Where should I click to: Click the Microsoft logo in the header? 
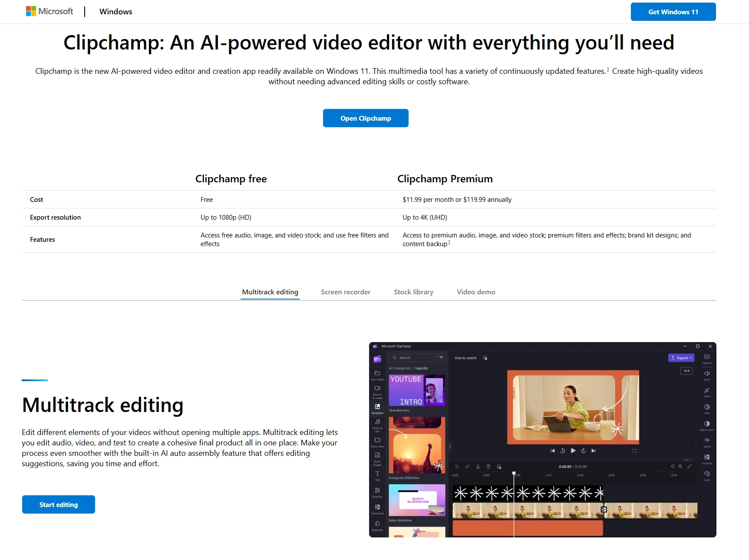[x=49, y=11]
